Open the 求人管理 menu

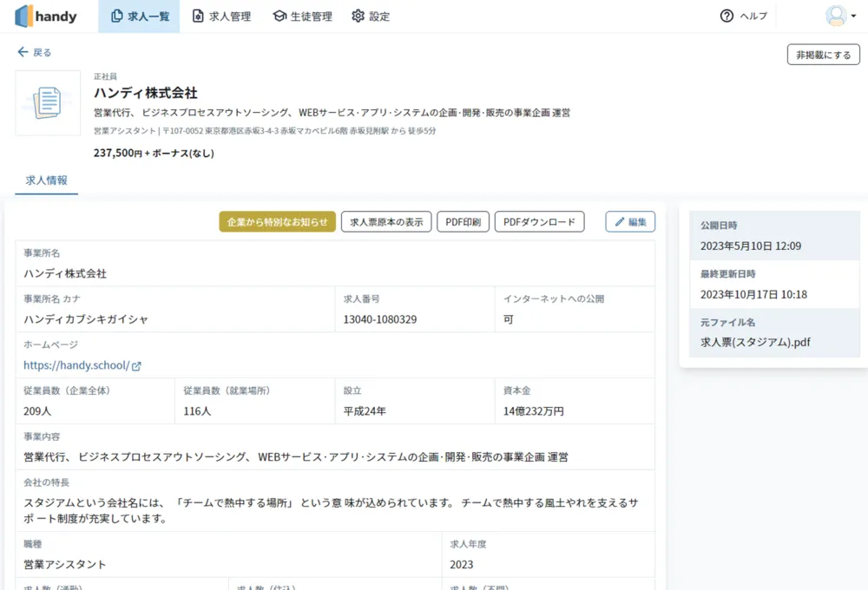tap(221, 16)
